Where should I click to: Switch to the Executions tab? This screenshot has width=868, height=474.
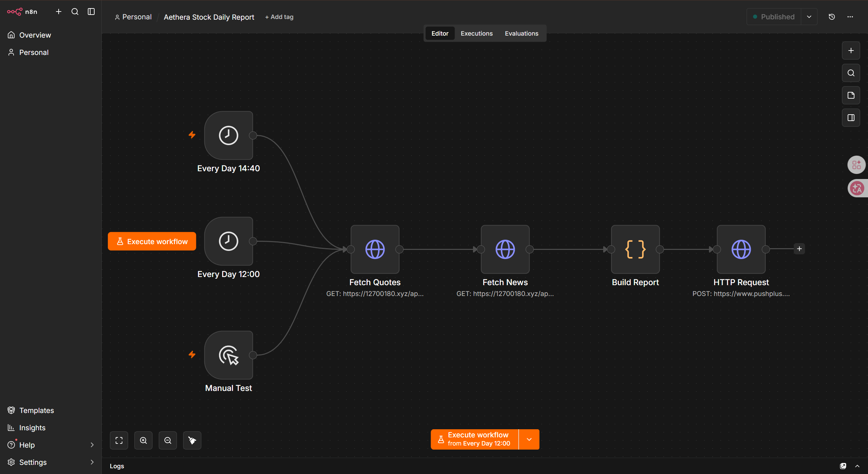point(476,33)
